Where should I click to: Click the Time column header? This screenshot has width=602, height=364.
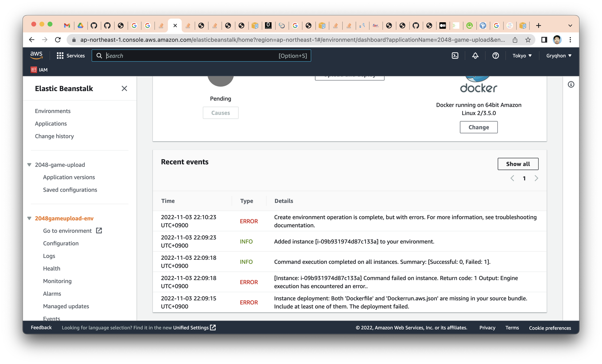168,201
